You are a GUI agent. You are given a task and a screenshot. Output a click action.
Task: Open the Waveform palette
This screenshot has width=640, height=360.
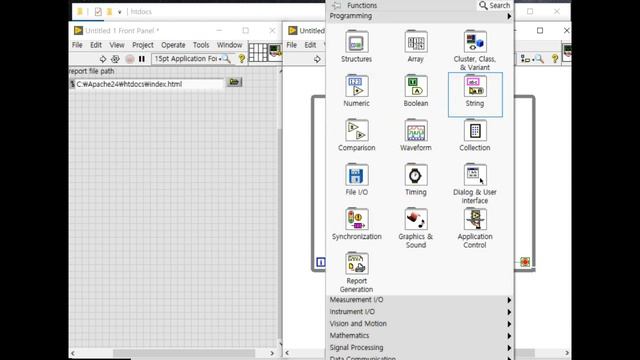click(x=416, y=135)
